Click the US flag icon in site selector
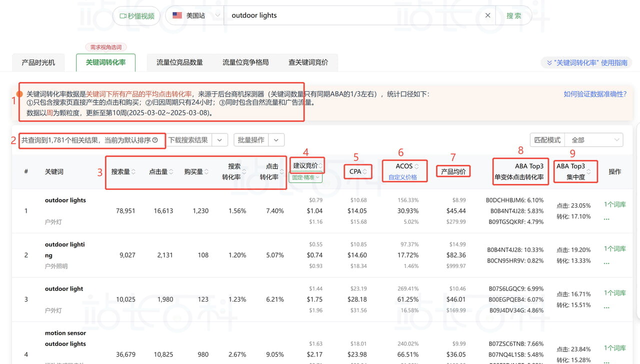The image size is (640, 364). click(x=177, y=15)
